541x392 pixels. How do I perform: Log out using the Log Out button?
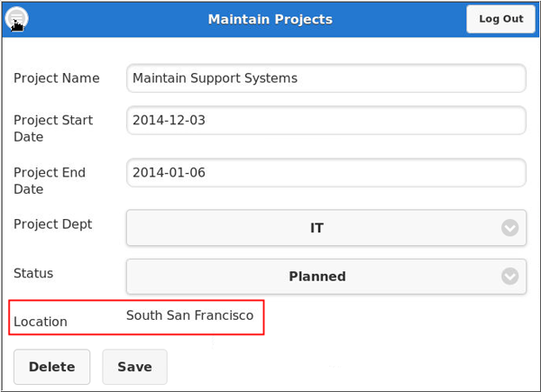(500, 19)
